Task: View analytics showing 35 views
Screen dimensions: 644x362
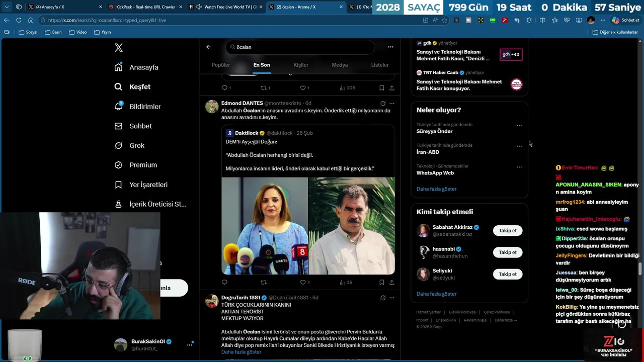Action: (x=346, y=283)
